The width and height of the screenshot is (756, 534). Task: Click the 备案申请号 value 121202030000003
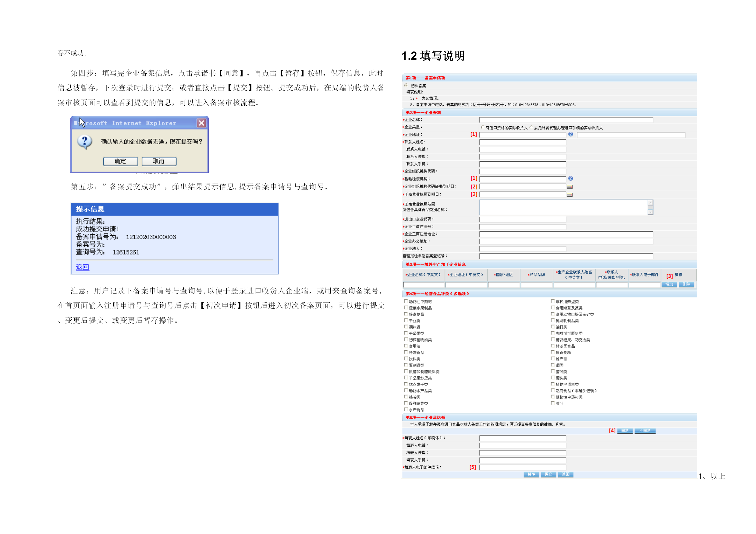pos(151,237)
